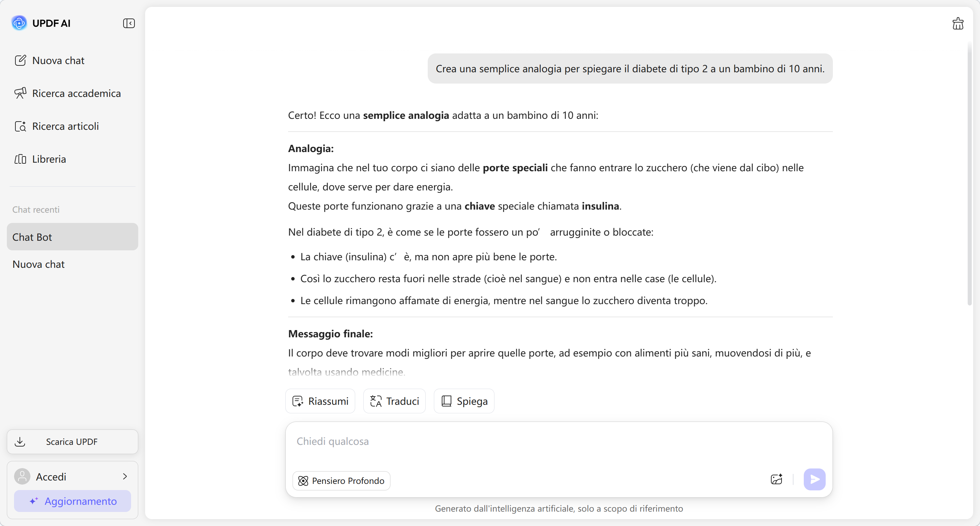Collapse the sidebar with the panel icon

(x=129, y=23)
